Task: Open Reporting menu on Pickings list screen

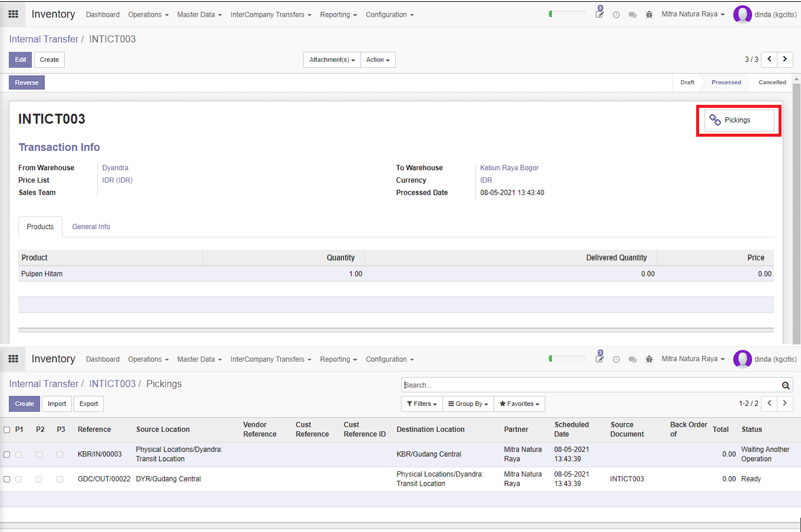Action: 339,359
